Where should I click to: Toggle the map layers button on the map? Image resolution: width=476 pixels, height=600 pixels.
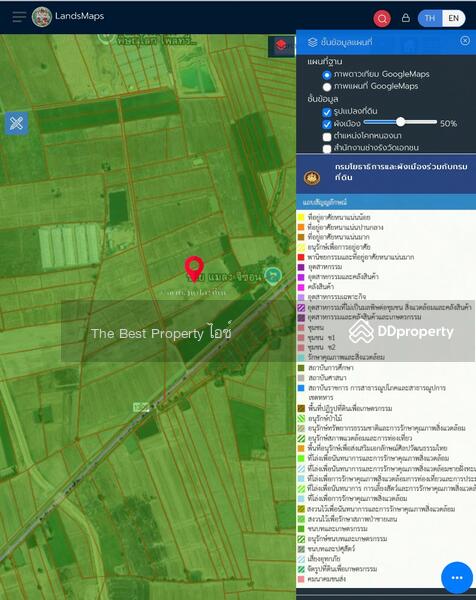[281, 46]
